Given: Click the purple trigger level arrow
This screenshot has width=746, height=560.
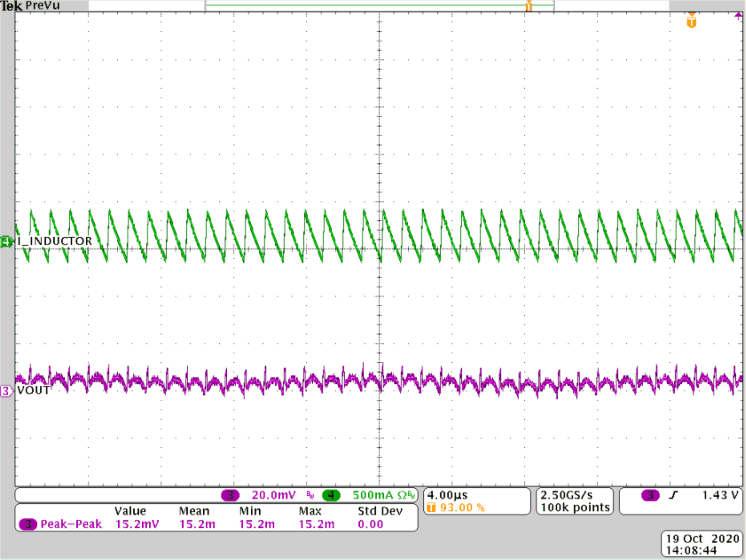Looking at the screenshot, I should pyautogui.click(x=739, y=16).
